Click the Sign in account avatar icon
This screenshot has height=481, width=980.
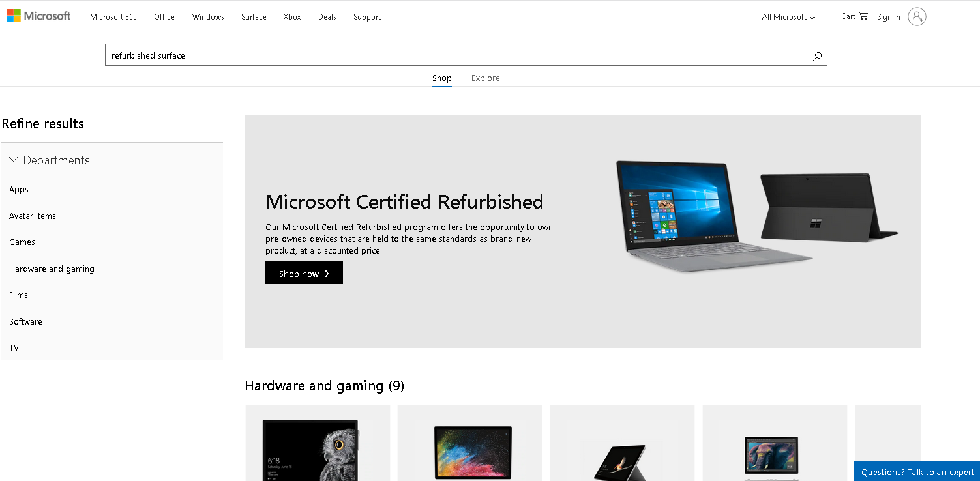917,16
